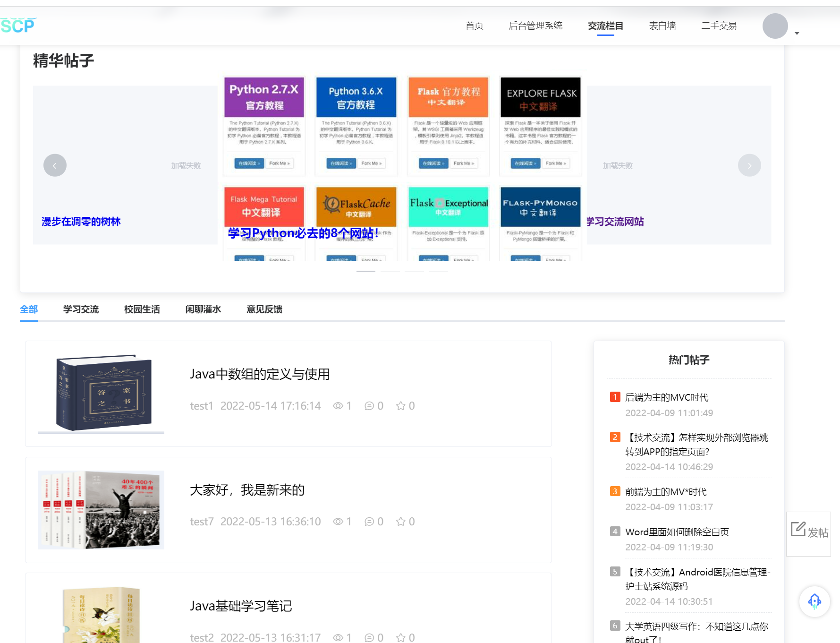Viewport: 840px width, 643px height.
Task: Click comment icon on test2 post
Action: point(369,637)
